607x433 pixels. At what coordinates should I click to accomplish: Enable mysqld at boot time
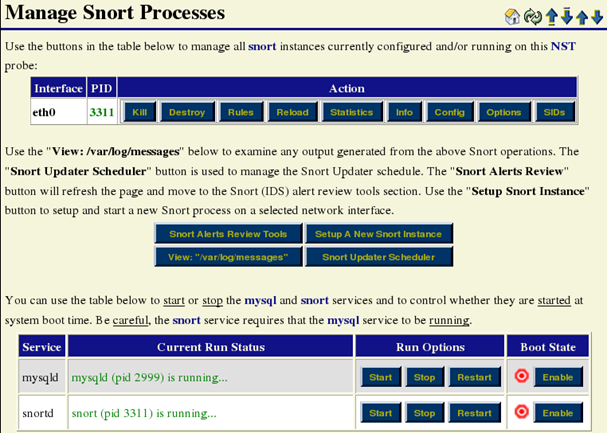[x=558, y=377]
